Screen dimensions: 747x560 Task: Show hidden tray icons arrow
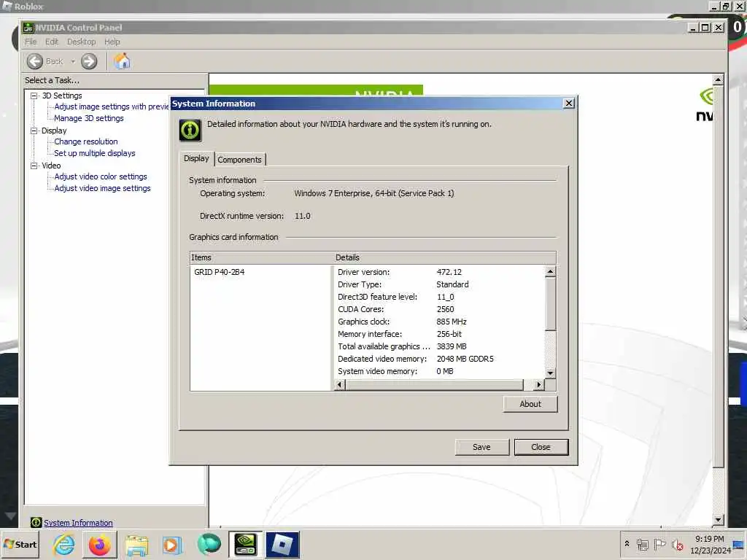627,543
